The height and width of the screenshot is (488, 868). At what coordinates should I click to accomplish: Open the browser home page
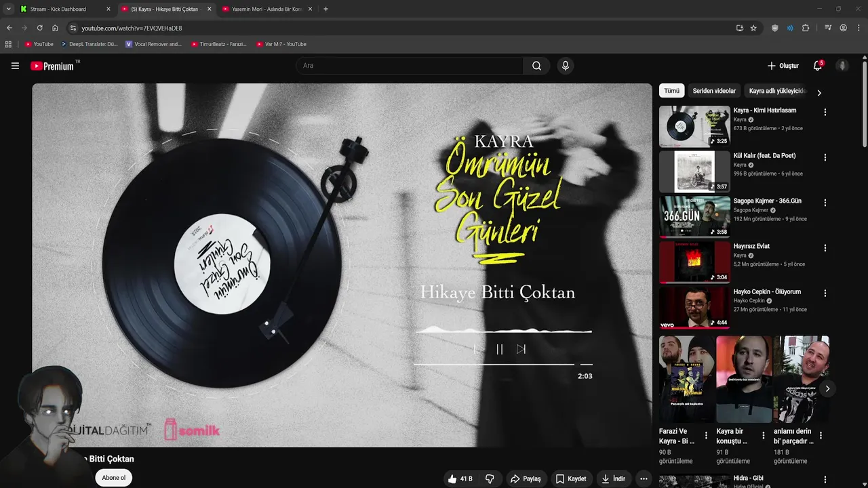point(55,28)
